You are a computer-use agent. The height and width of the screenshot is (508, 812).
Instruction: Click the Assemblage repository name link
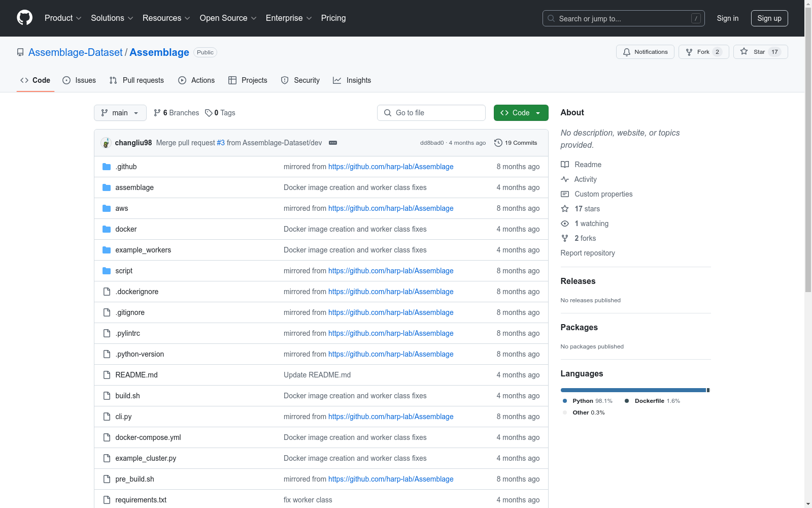[x=159, y=52]
